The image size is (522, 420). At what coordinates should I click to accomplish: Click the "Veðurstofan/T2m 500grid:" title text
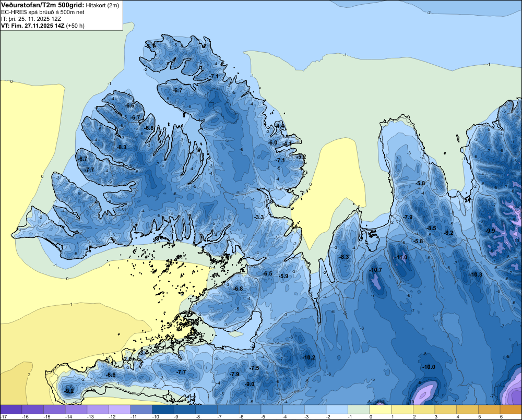pos(43,5)
